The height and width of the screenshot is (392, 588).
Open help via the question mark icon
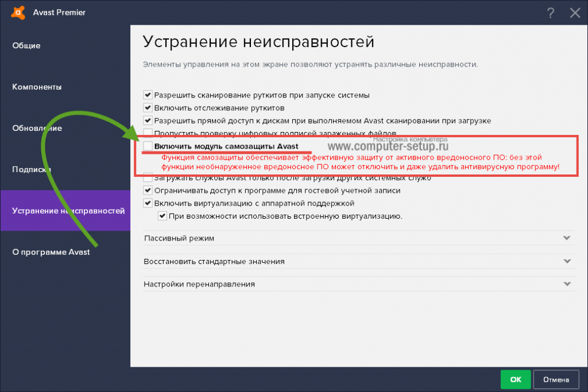pyautogui.click(x=550, y=13)
